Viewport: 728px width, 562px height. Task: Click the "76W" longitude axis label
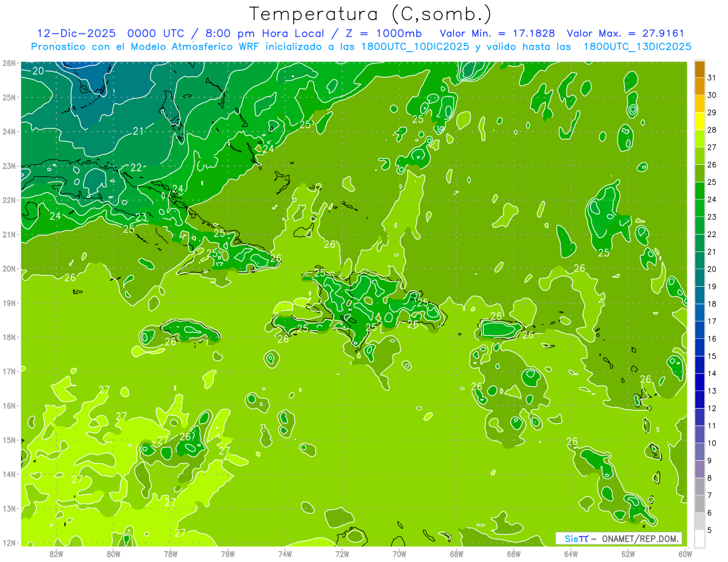228,554
